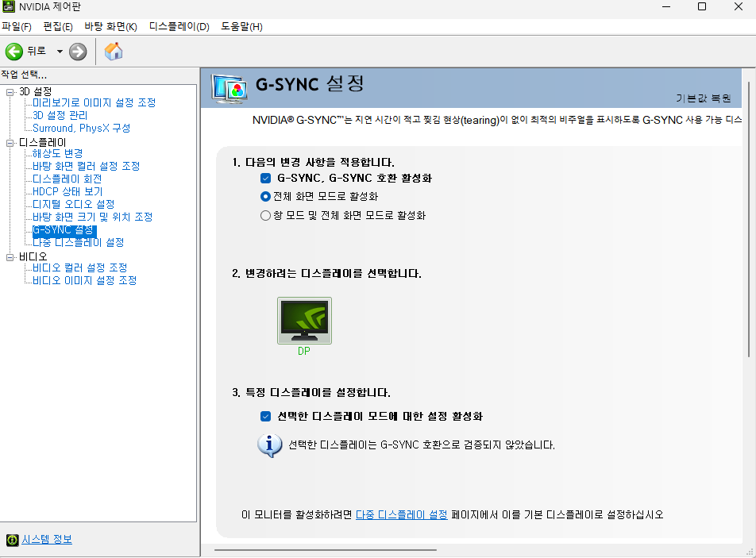Collapse the 디스플레이 tree node

(10, 143)
